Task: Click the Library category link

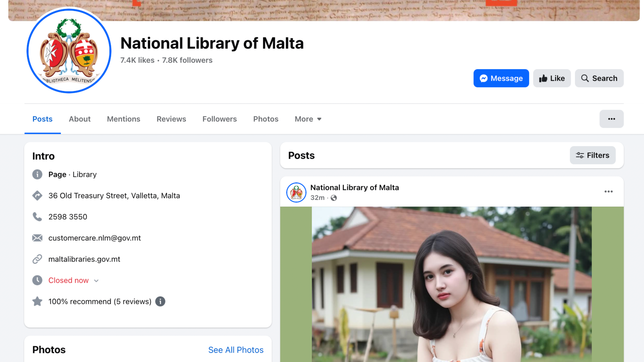Action: point(85,174)
